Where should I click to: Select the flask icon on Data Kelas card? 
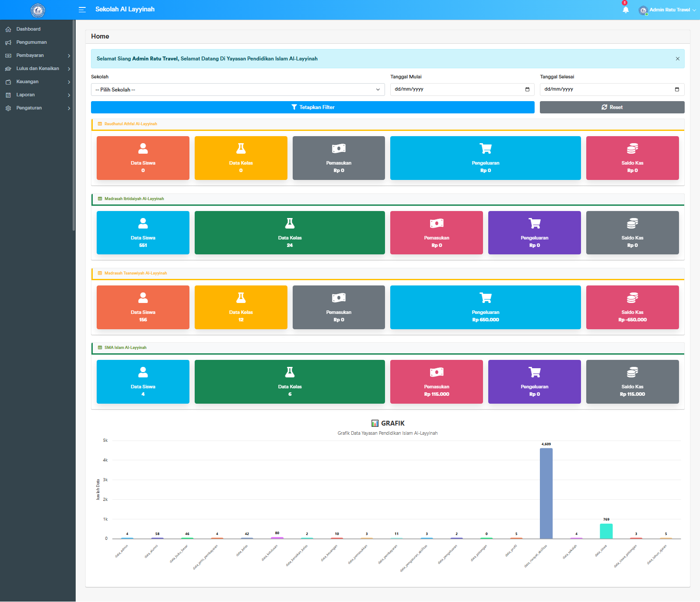241,148
